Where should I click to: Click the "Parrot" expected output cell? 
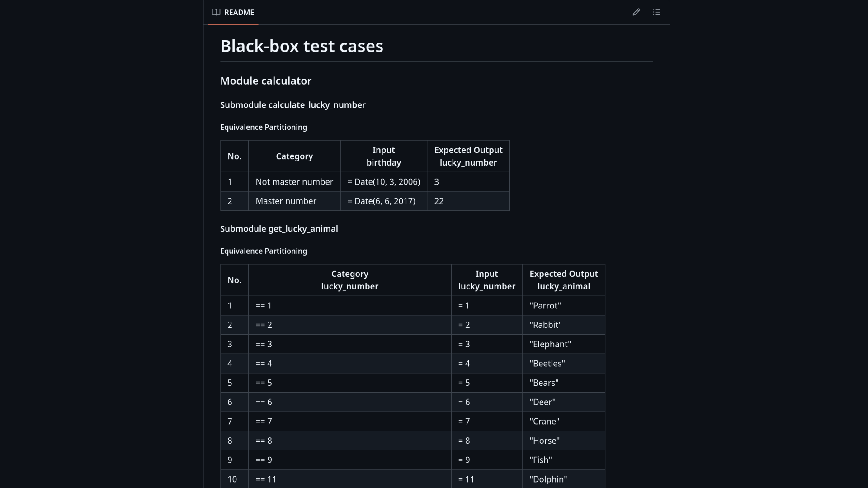(564, 306)
